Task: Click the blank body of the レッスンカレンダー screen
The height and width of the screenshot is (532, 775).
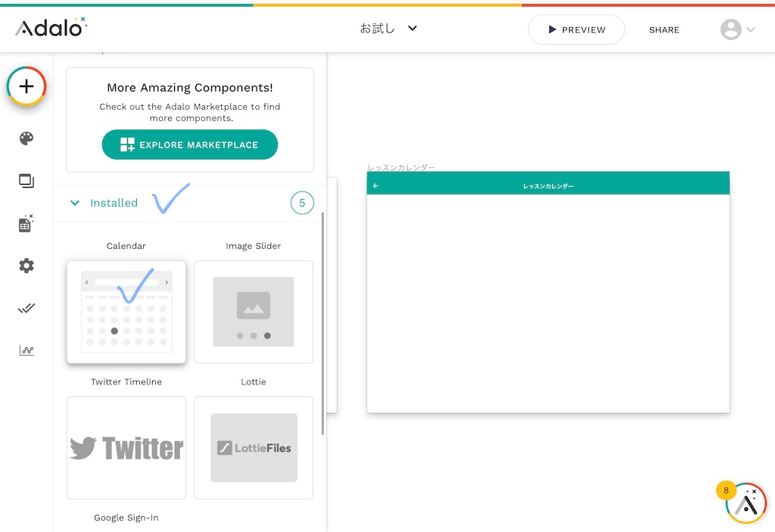Action: coord(548,303)
